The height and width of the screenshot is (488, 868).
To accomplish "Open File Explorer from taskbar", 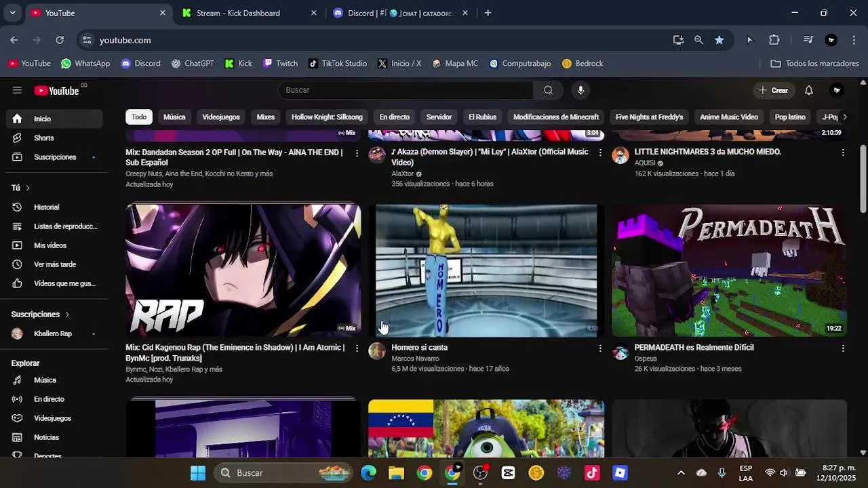I will click(x=396, y=473).
